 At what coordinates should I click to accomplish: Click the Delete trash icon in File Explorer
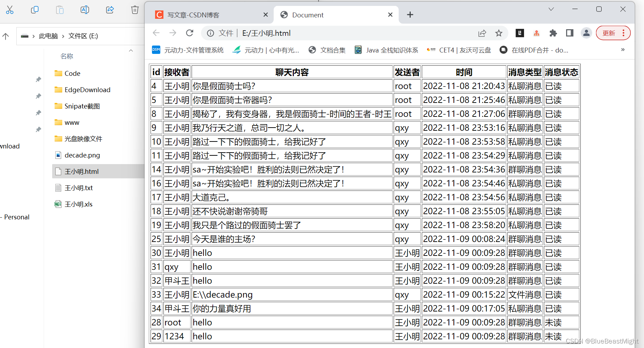coord(135,10)
